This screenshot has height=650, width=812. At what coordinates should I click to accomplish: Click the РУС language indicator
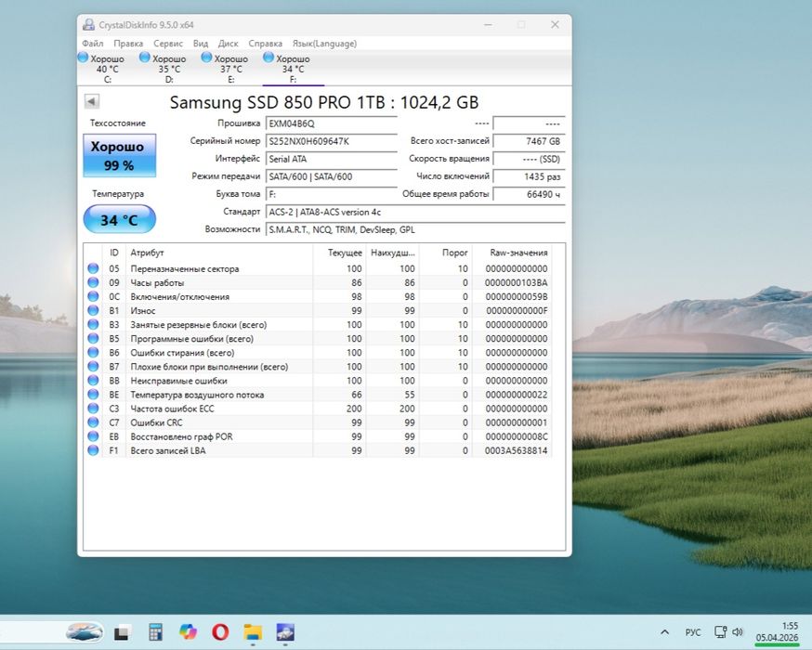pos(693,632)
